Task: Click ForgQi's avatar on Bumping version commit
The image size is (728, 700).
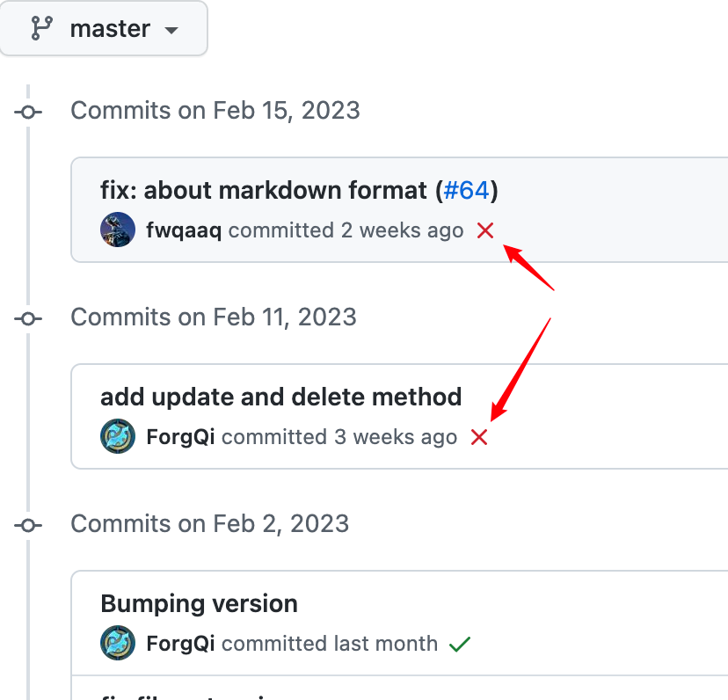Action: [118, 643]
